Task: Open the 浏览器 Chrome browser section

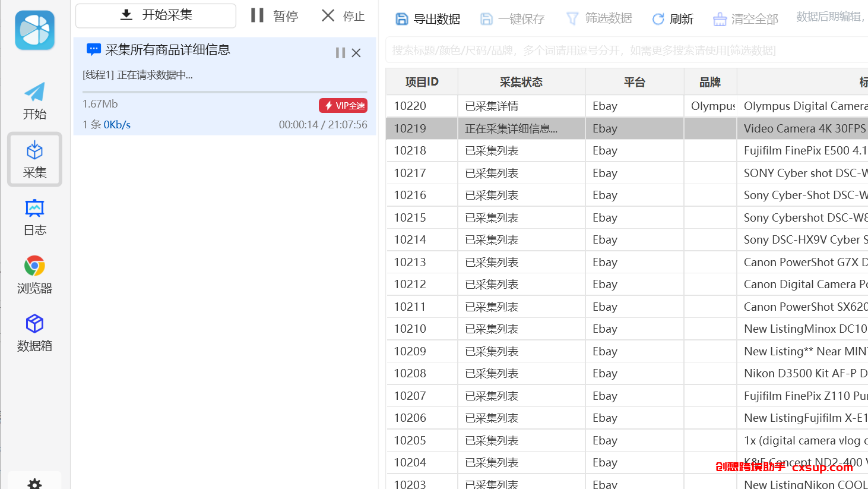Action: pyautogui.click(x=34, y=275)
